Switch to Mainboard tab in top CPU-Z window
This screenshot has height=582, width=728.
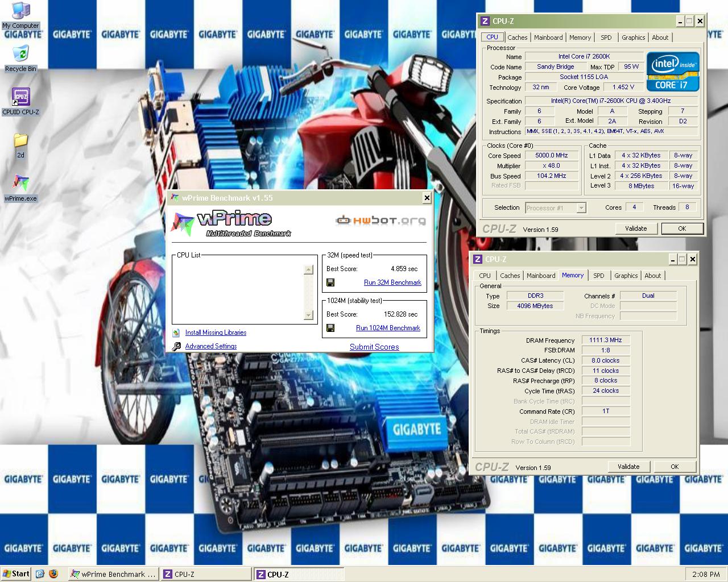548,38
